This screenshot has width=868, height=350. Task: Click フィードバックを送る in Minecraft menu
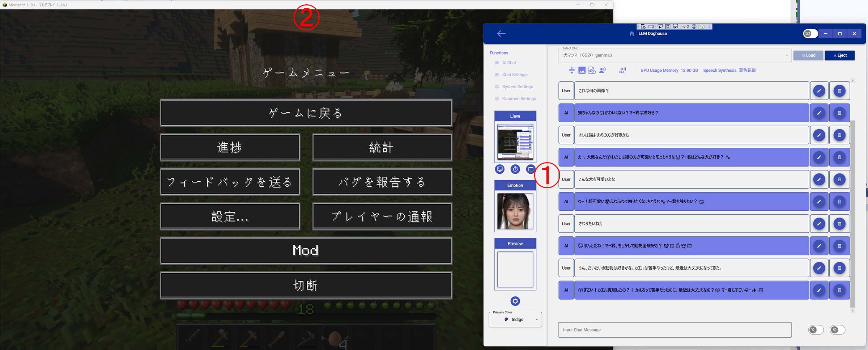(230, 182)
